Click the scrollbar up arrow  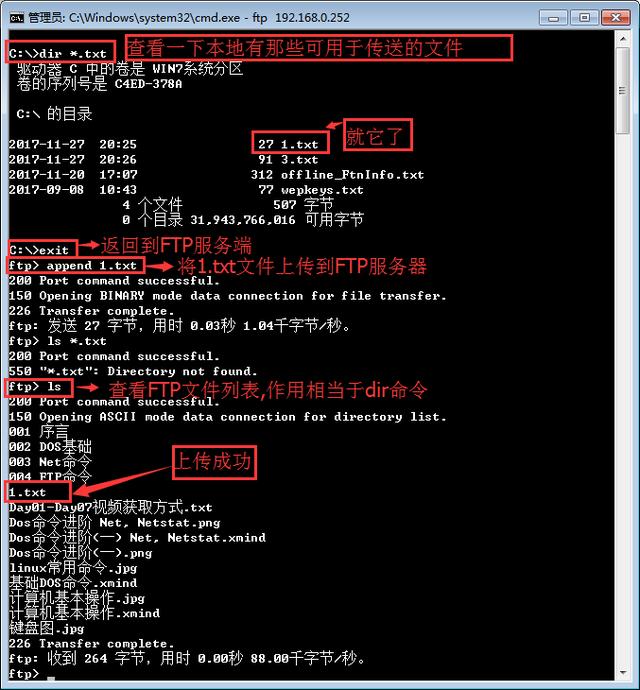click(x=623, y=39)
